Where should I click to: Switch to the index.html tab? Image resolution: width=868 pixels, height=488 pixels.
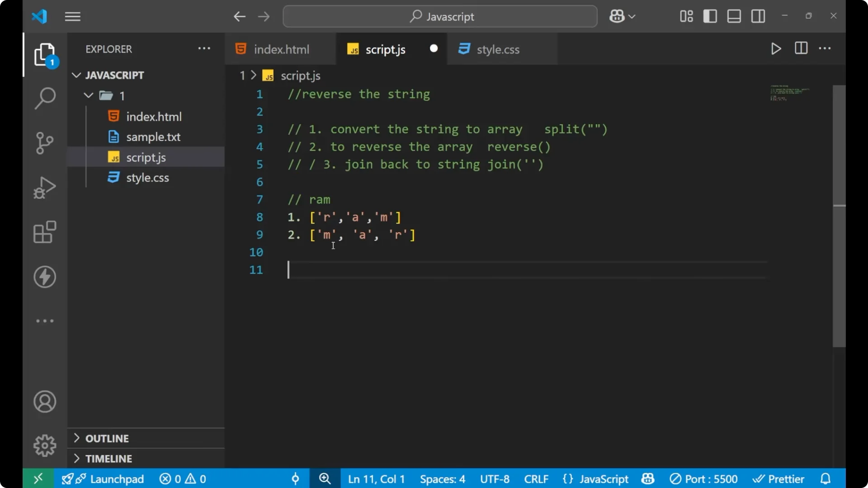pyautogui.click(x=281, y=49)
